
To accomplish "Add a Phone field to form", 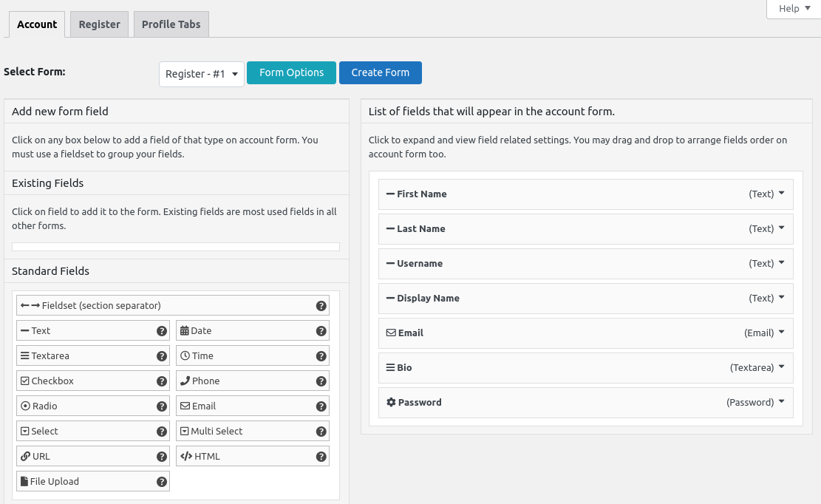I will click(253, 381).
